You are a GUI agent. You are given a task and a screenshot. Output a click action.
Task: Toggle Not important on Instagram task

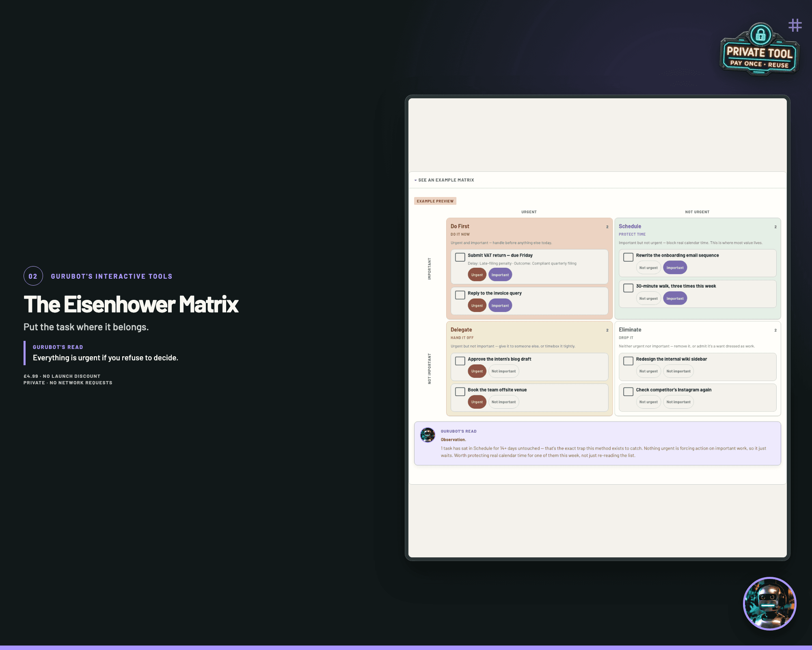[678, 402]
